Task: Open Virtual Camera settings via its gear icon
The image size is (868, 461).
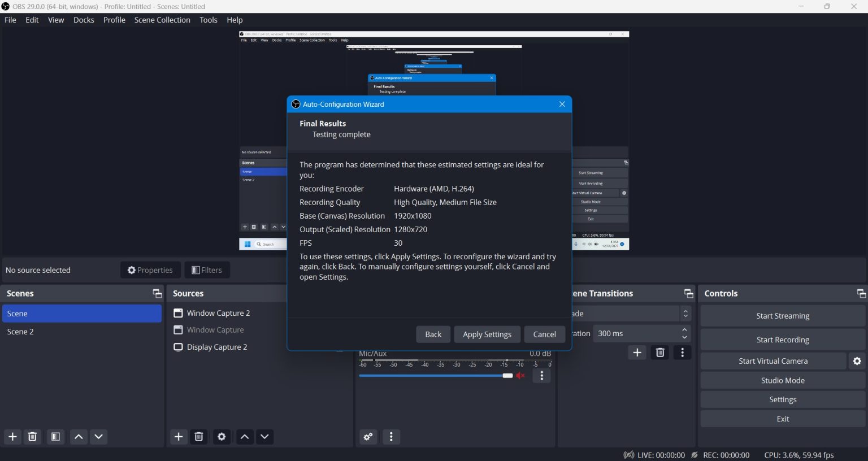Action: [858, 360]
